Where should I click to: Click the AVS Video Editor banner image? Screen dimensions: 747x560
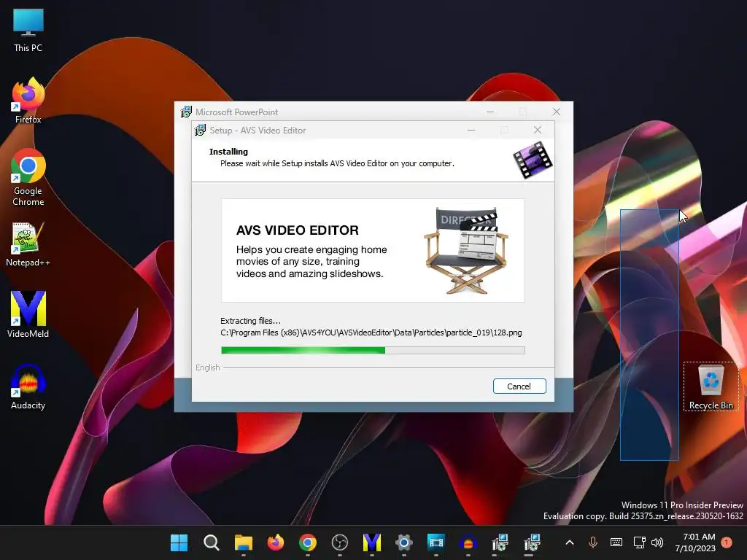(x=373, y=251)
